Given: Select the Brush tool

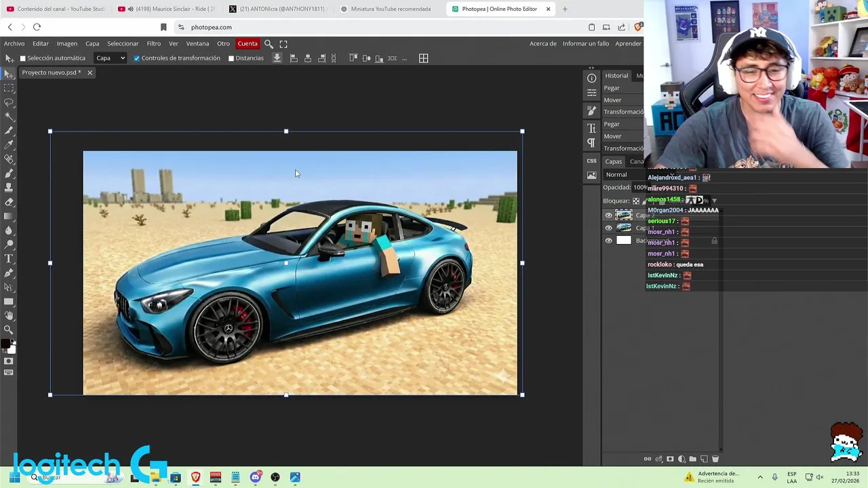Looking at the screenshot, I should click(x=9, y=173).
